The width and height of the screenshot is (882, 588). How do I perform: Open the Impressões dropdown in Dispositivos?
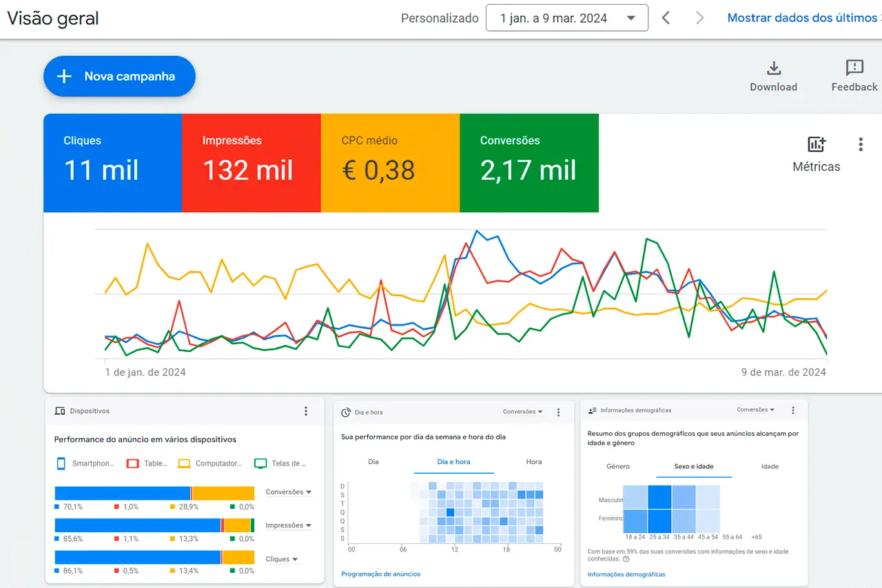coord(289,525)
